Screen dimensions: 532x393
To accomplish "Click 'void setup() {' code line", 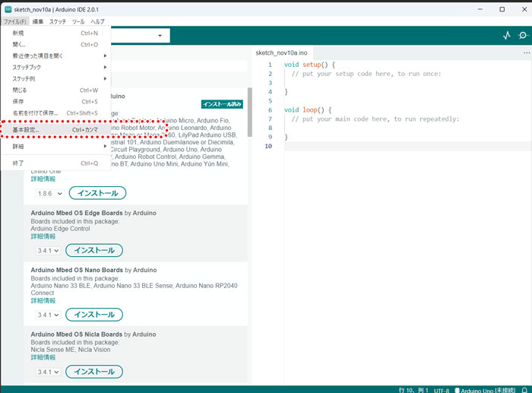I will (309, 65).
